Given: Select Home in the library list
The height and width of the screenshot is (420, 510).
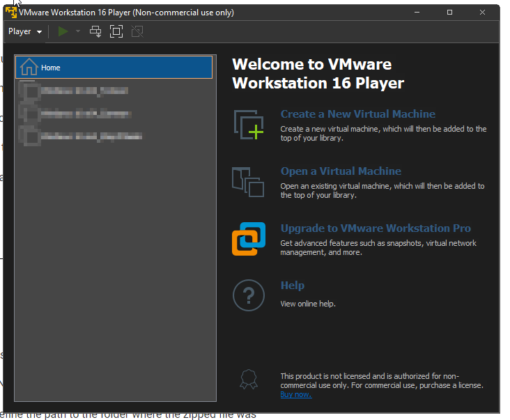Looking at the screenshot, I should (114, 68).
